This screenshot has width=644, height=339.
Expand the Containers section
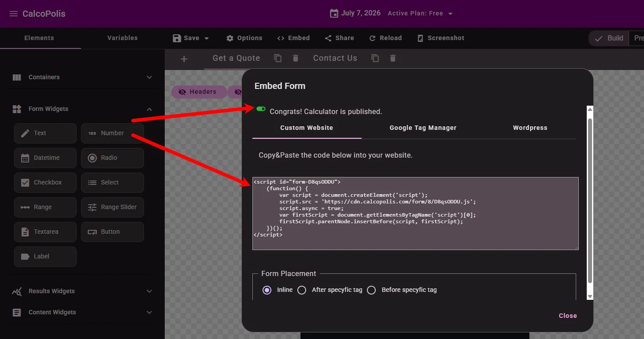pyautogui.click(x=82, y=77)
